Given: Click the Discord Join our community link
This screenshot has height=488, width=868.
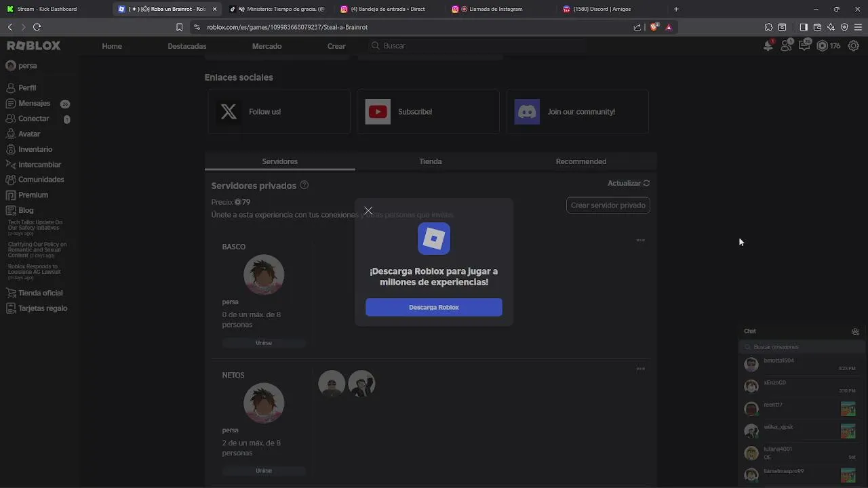Looking at the screenshot, I should coord(577,112).
